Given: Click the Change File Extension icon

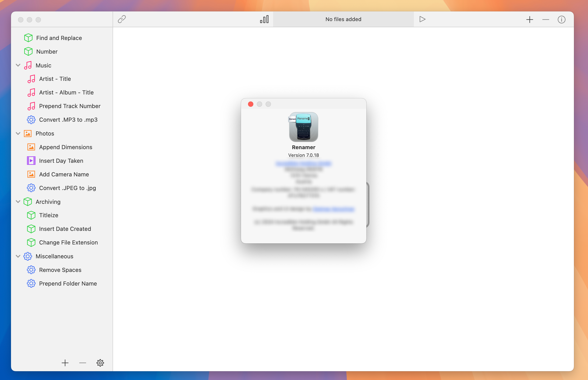Looking at the screenshot, I should pos(31,242).
